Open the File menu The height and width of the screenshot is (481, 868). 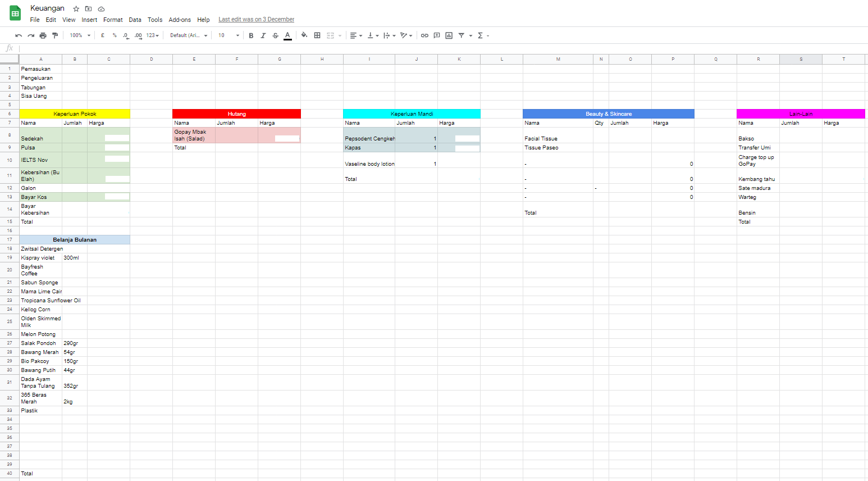[35, 20]
